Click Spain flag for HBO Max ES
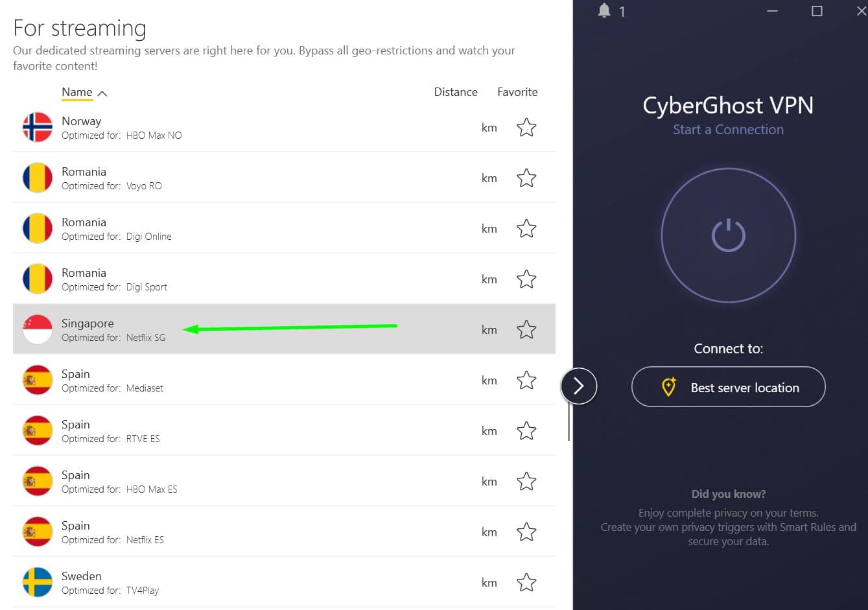 coord(38,481)
